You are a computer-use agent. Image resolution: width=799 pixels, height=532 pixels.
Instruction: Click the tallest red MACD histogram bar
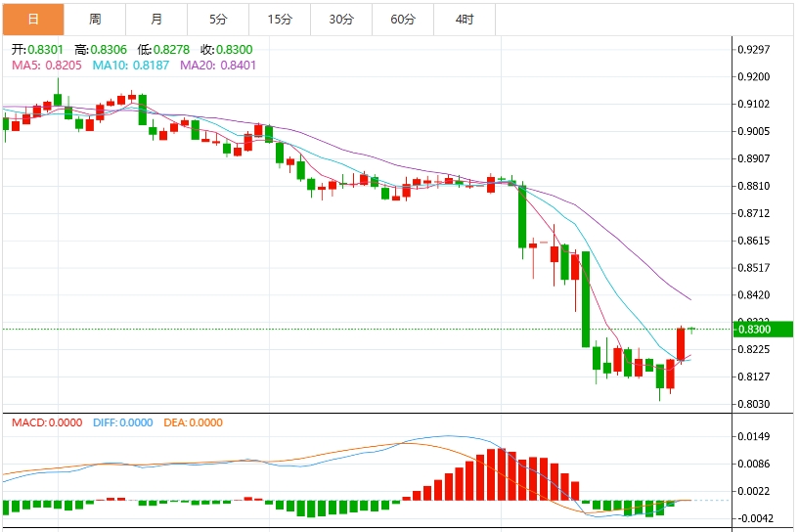point(502,474)
